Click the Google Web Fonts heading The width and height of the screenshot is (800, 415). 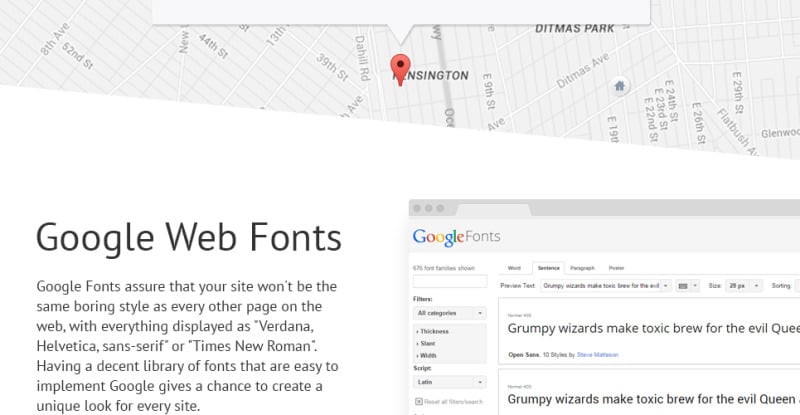pos(189,238)
